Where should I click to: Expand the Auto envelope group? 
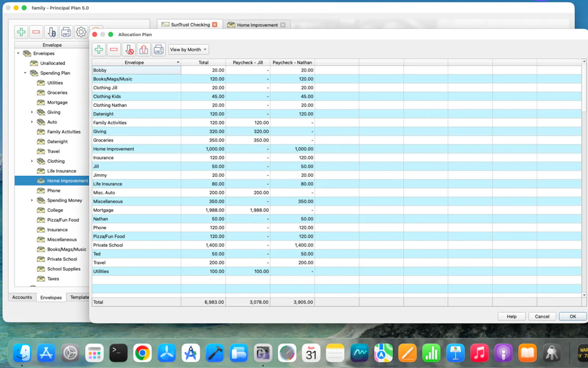pyautogui.click(x=32, y=122)
